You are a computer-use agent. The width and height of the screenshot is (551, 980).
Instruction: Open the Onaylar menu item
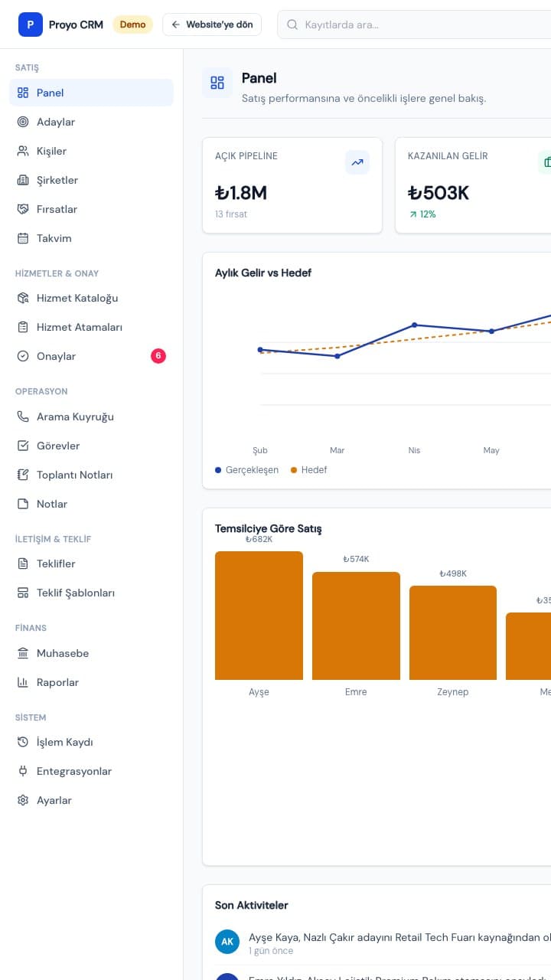92,356
